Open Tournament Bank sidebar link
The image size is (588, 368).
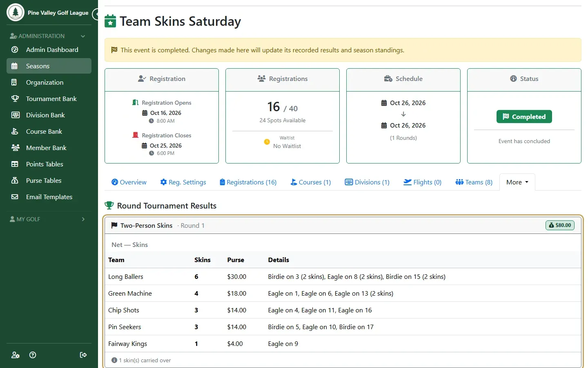pyautogui.click(x=49, y=99)
